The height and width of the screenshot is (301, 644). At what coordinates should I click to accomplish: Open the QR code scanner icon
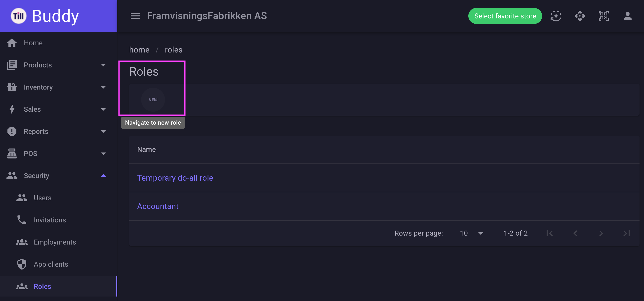tap(604, 16)
